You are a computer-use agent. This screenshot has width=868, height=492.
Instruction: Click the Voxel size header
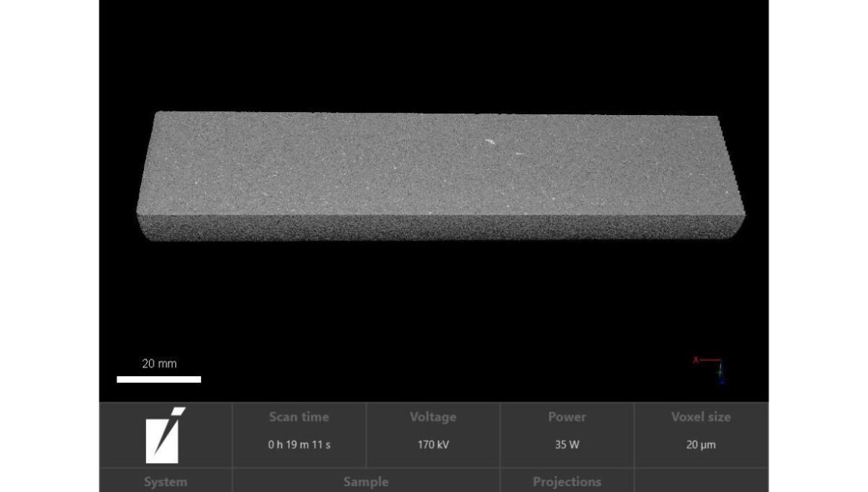[x=700, y=417]
